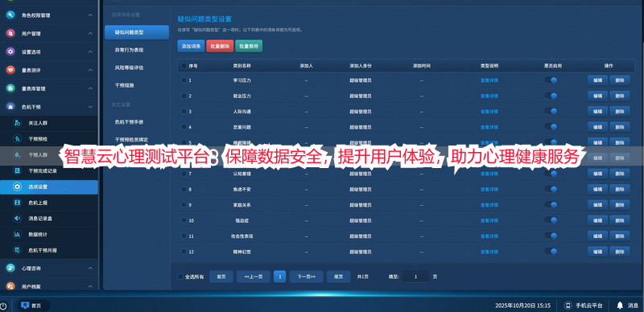
Task: Go to 下一页 in pagination
Action: (306, 277)
